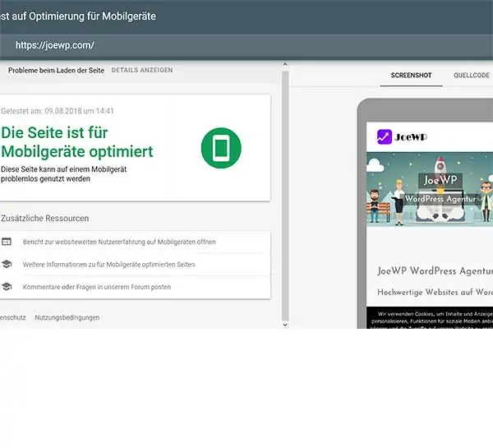
Task: Click 'Diese Seite kann auf einem Mobilgerät' text
Action: (x=63, y=169)
